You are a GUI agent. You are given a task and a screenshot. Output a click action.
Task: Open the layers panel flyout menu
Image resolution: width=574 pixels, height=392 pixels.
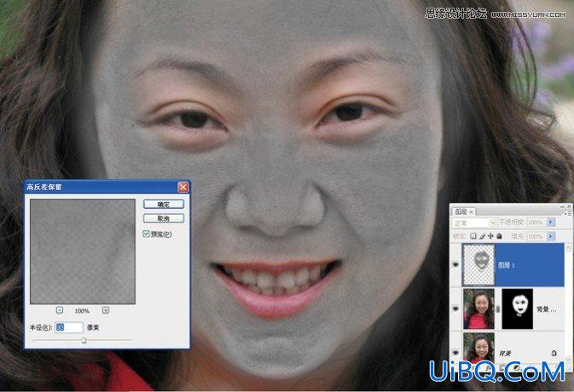(x=566, y=213)
